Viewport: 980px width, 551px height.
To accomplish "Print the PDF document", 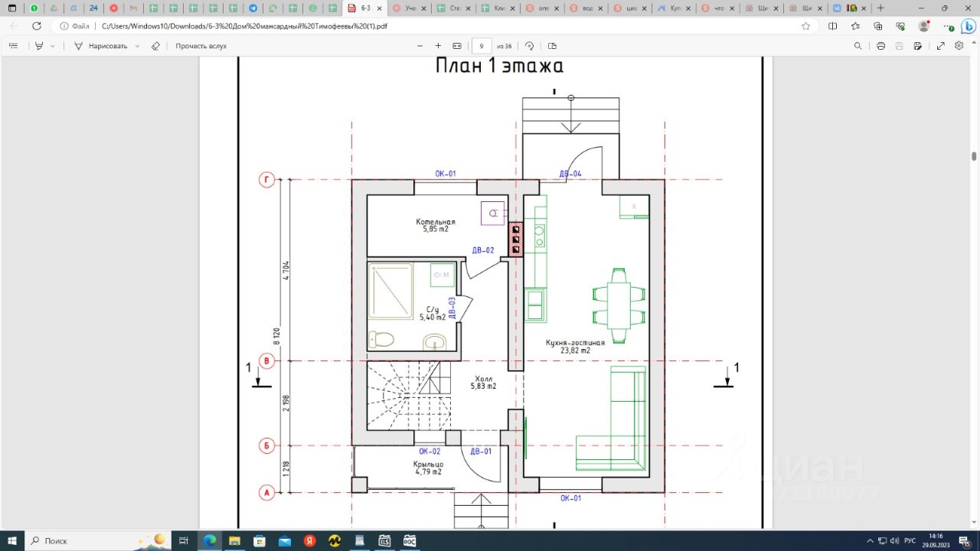I will (880, 46).
